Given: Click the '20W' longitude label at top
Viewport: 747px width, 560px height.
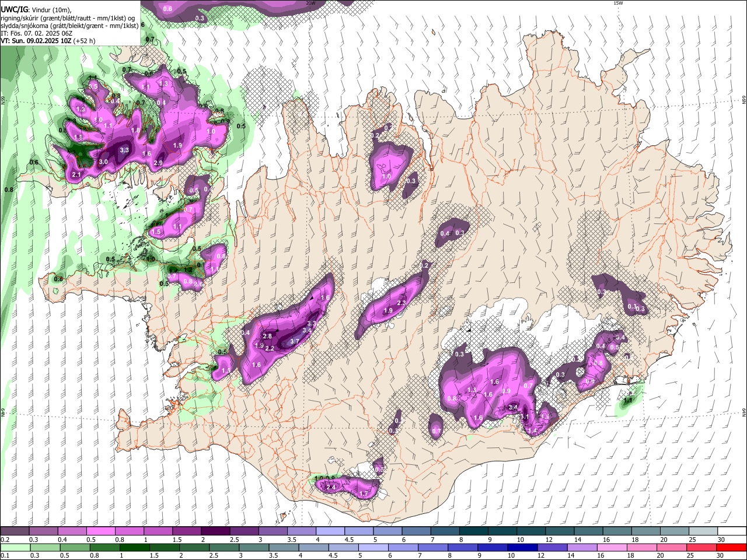Looking at the screenshot, I should point(310,3).
